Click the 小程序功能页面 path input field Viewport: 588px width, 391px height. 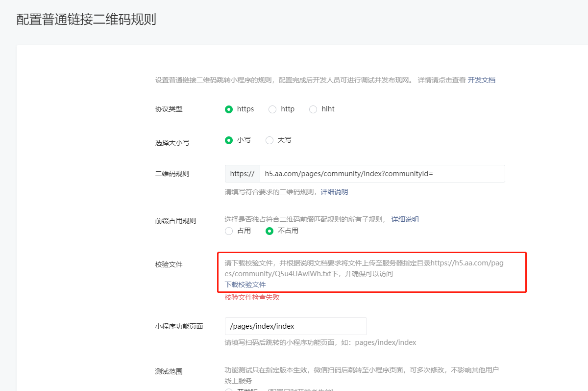[296, 326]
